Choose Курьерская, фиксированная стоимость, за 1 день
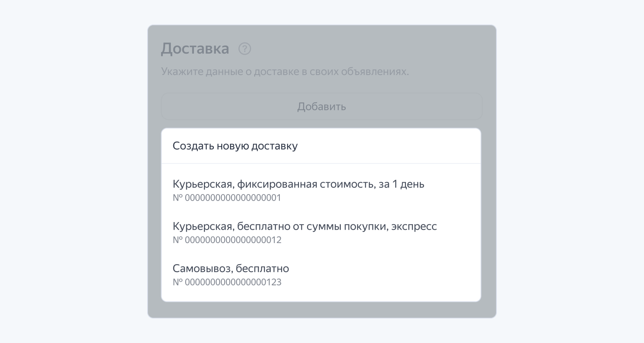Screen dimensions: 644x343 pyautogui.click(x=298, y=184)
